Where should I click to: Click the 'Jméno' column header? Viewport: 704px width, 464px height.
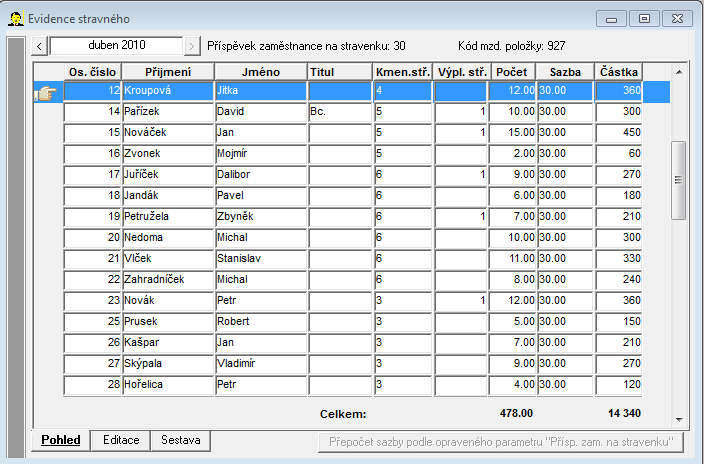(x=261, y=72)
